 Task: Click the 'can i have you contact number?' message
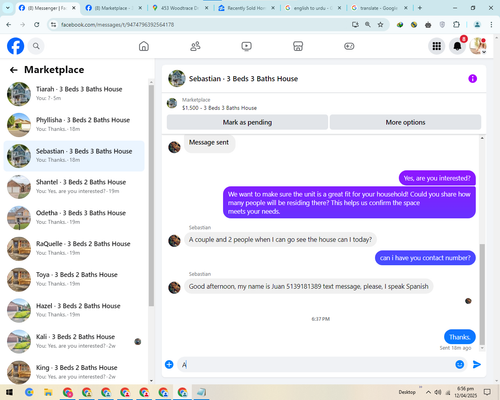click(x=425, y=258)
